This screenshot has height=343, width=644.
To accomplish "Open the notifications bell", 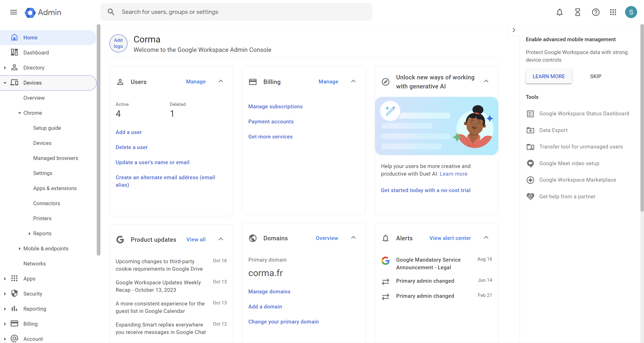I will pos(560,12).
